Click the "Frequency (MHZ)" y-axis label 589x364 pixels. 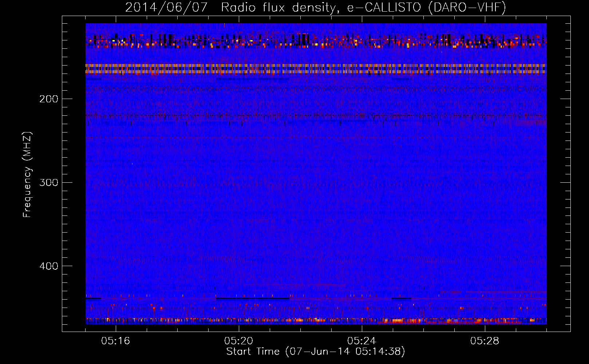tap(27, 175)
